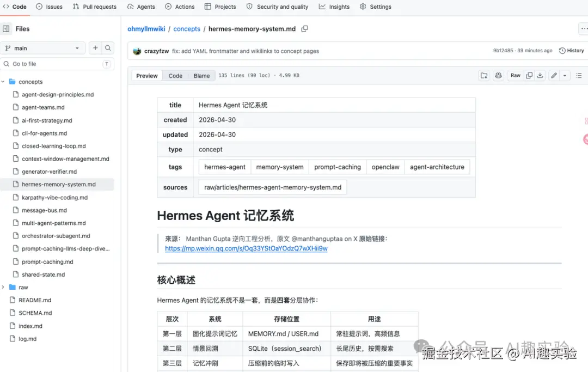This screenshot has width=588, height=372.
Task: Collapse the concepts folder
Action: click(x=3, y=82)
